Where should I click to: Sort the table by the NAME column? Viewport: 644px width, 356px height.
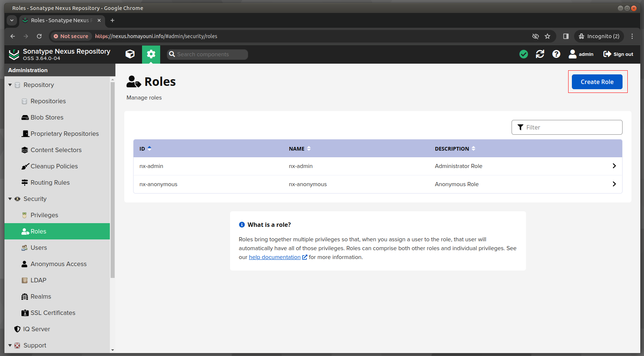click(300, 148)
